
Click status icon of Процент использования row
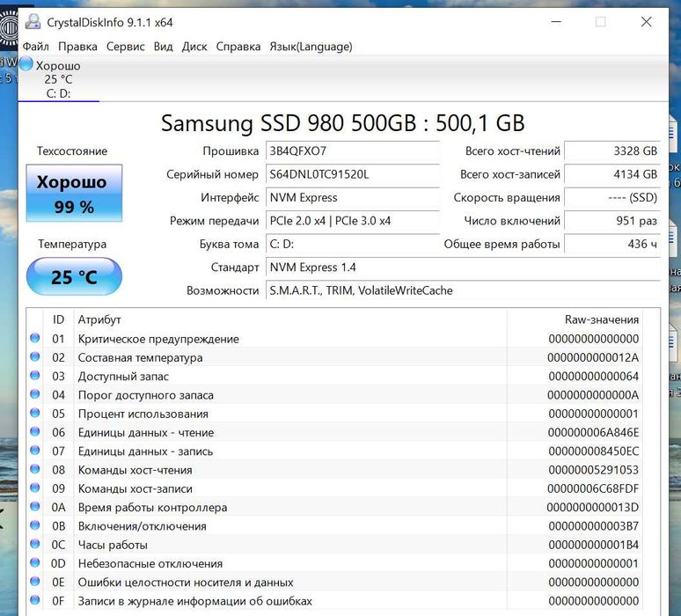pyautogui.click(x=35, y=413)
